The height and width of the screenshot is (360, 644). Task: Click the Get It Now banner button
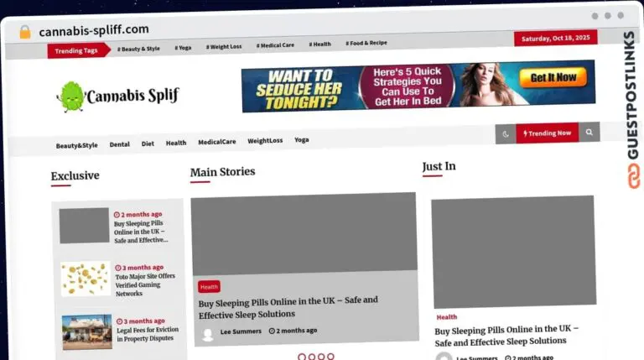(x=553, y=77)
